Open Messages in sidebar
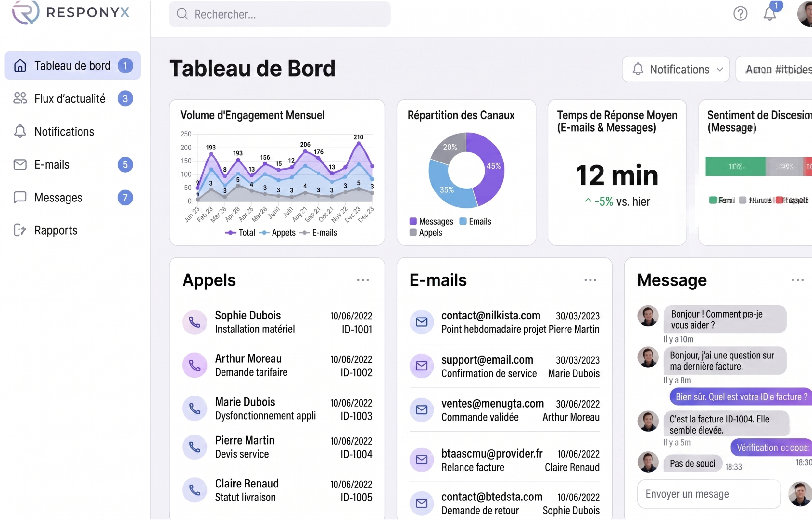 72,197
